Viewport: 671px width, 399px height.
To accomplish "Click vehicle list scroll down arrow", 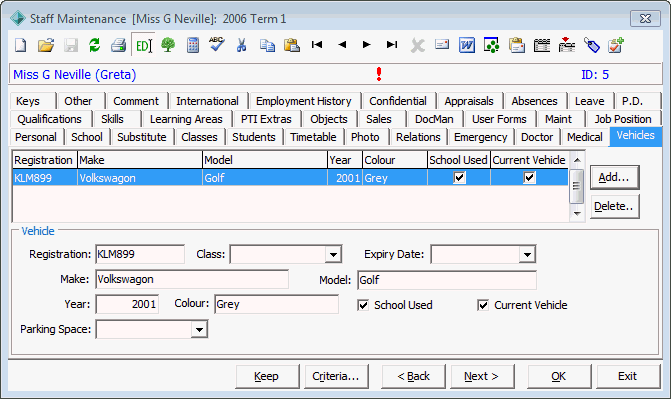I will pos(576,213).
